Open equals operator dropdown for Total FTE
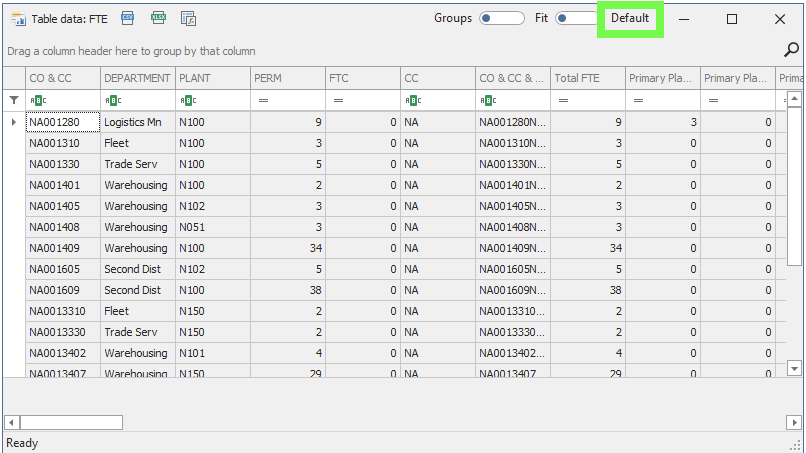Screen dimensions: 806x453 pos(563,100)
